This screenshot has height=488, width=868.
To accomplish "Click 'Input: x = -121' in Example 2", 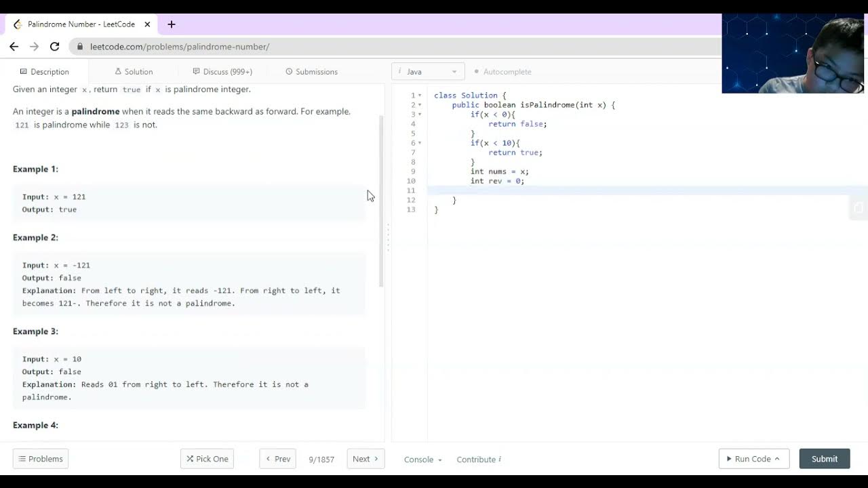I will click(x=56, y=266).
